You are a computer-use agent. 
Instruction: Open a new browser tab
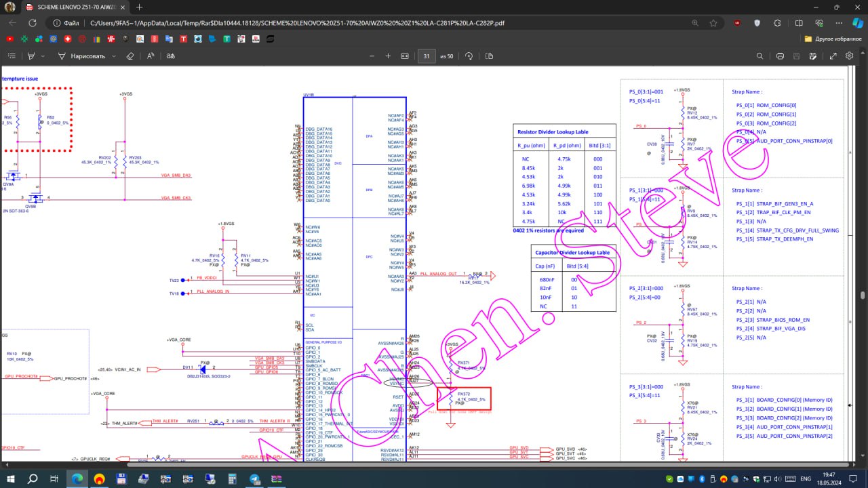140,7
